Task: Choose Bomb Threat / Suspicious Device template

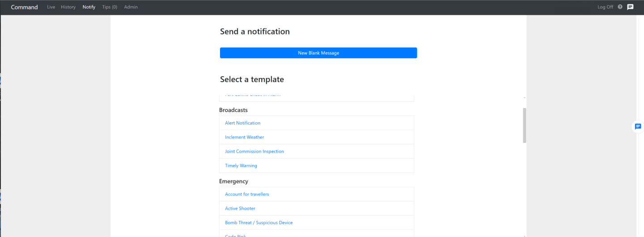Action: pos(258,223)
